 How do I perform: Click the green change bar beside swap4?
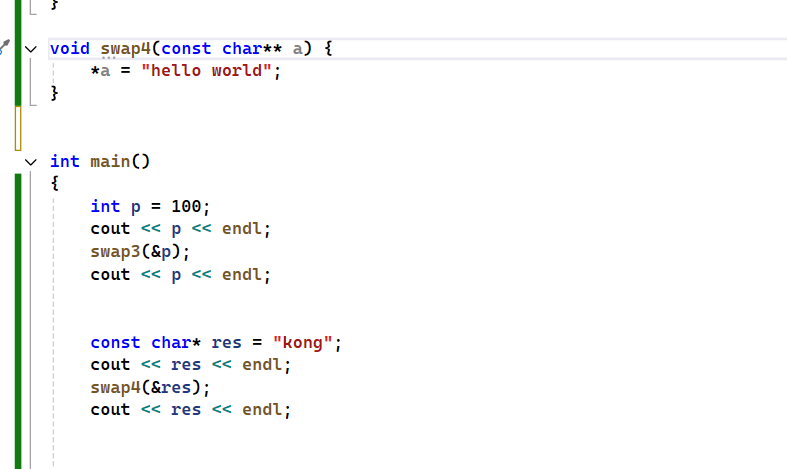(17, 70)
